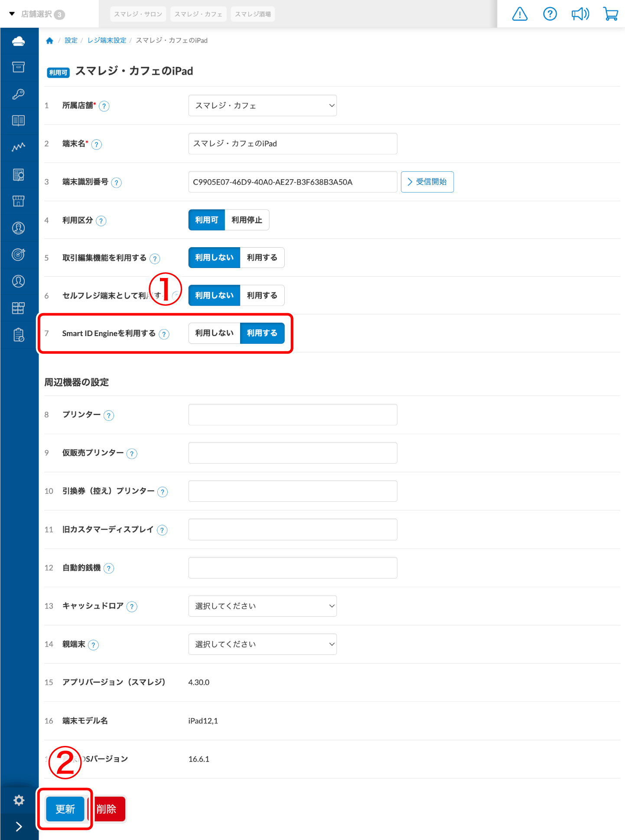Show help for 端末名 field
This screenshot has height=840, width=625.
pos(96,144)
